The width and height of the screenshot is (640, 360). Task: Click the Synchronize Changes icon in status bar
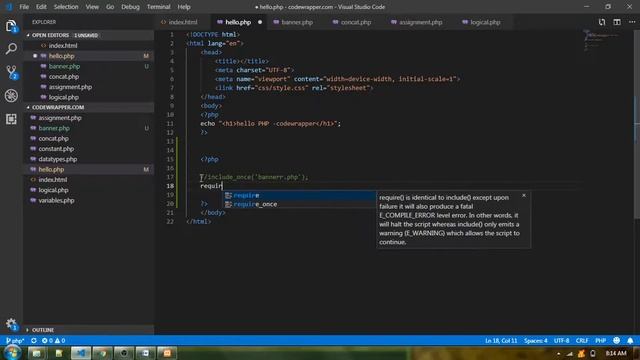click(x=33, y=340)
